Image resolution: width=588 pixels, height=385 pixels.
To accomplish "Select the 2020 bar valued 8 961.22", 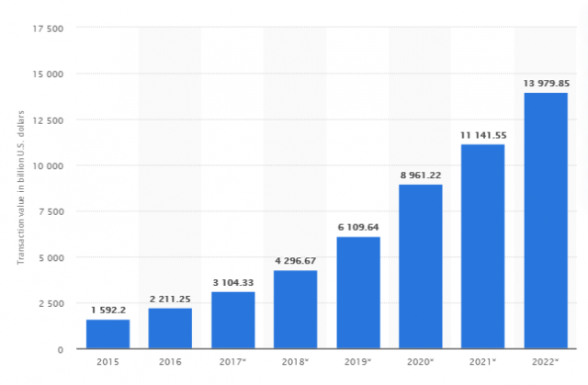I will point(421,266).
